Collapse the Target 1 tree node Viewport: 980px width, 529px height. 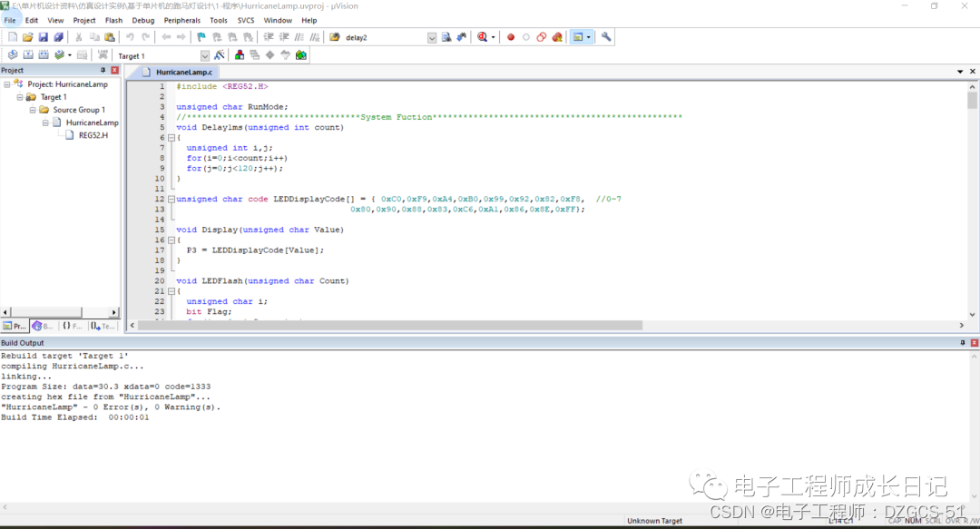click(x=20, y=97)
